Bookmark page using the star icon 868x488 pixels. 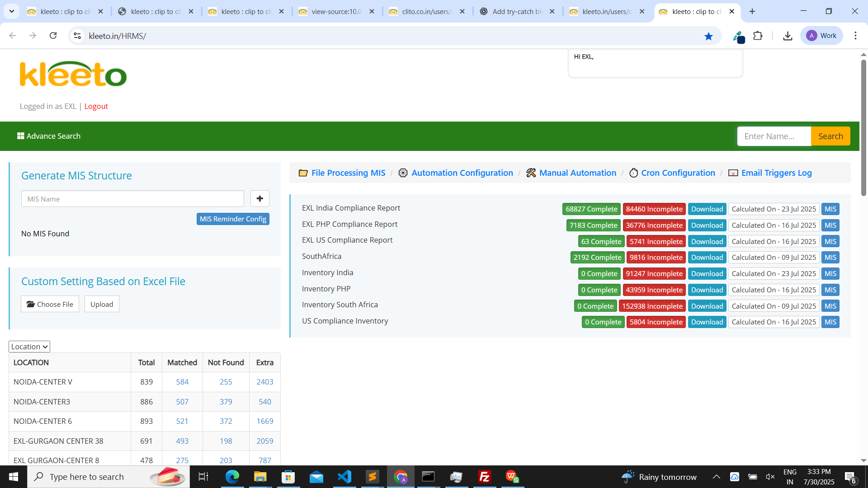point(708,36)
